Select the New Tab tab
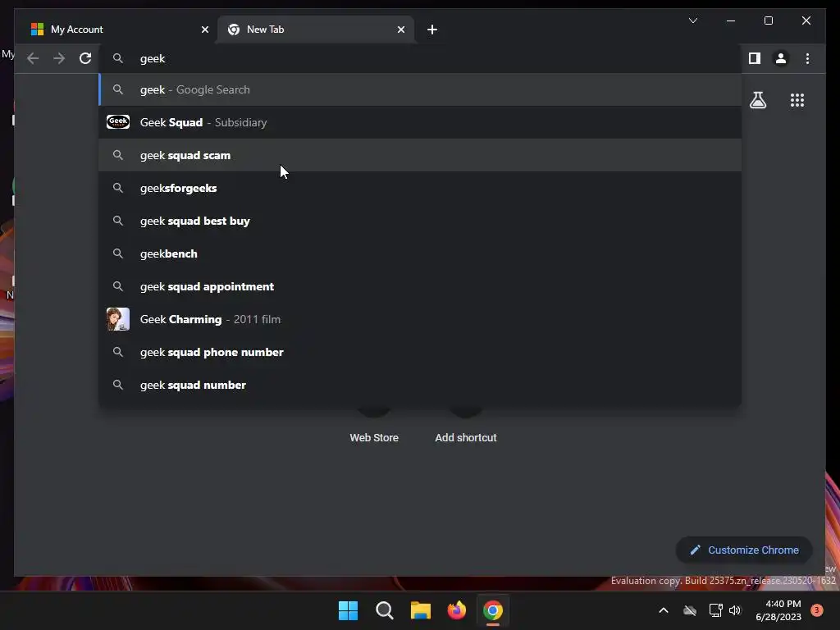The height and width of the screenshot is (630, 840). point(316,30)
